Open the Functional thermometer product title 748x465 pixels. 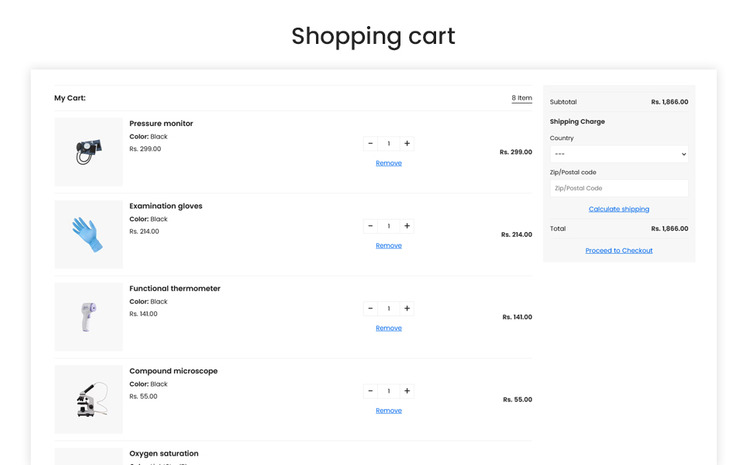pos(175,289)
